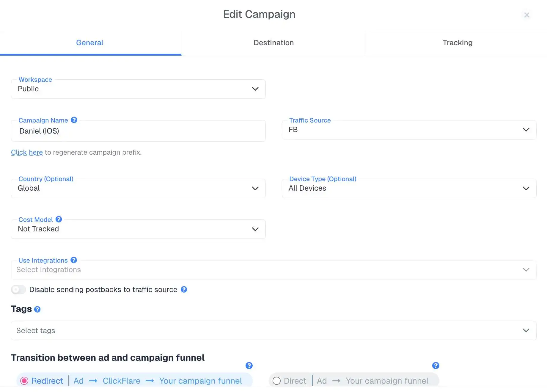Select the Direct radio option
Viewport: 547px width, 392px height.
tap(276, 381)
